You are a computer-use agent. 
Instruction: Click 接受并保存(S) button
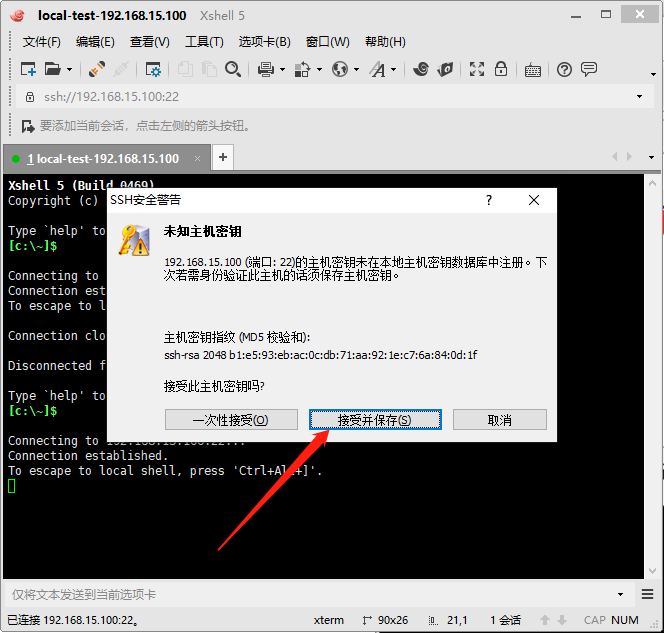375,420
